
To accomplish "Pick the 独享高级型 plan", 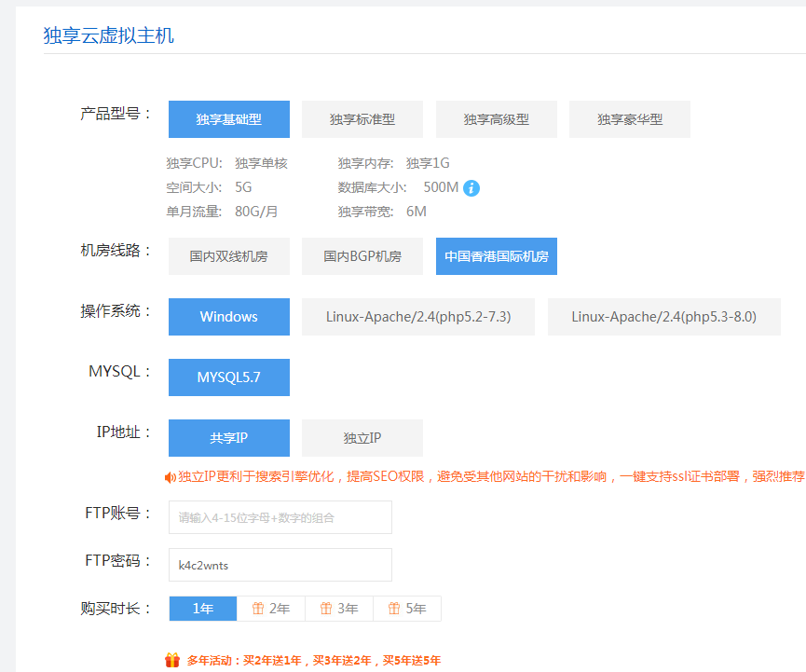I will [496, 119].
